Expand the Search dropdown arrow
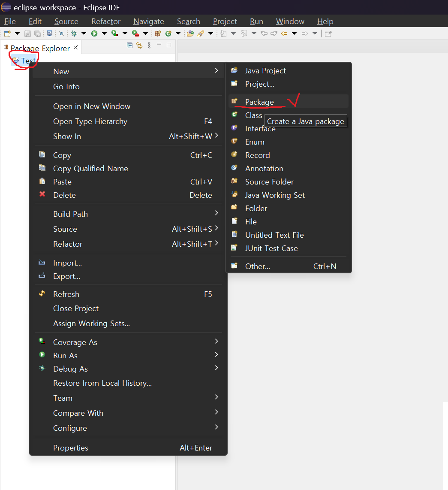 point(211,33)
